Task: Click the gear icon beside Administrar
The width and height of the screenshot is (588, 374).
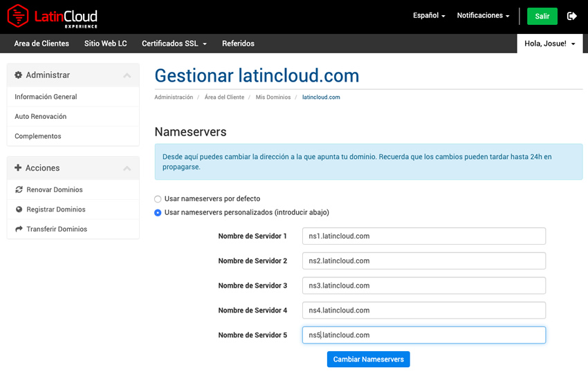Action: 18,75
